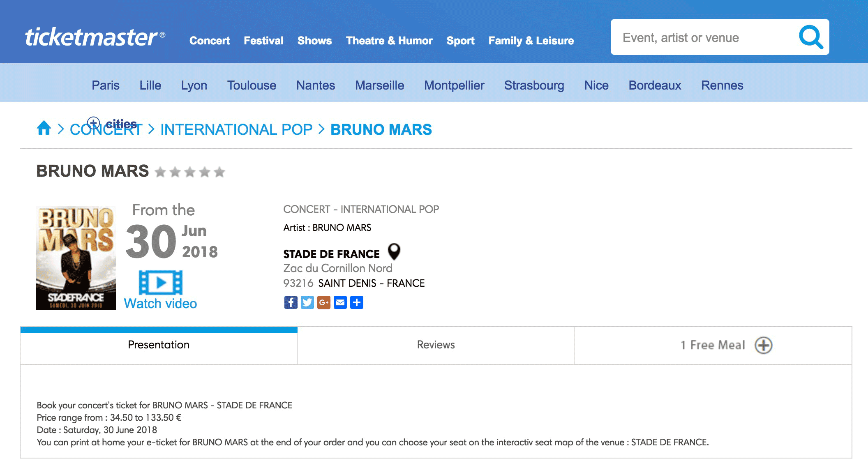Click CONCERT - INTERNATIONAL POP category text
The width and height of the screenshot is (868, 470).
click(x=361, y=210)
